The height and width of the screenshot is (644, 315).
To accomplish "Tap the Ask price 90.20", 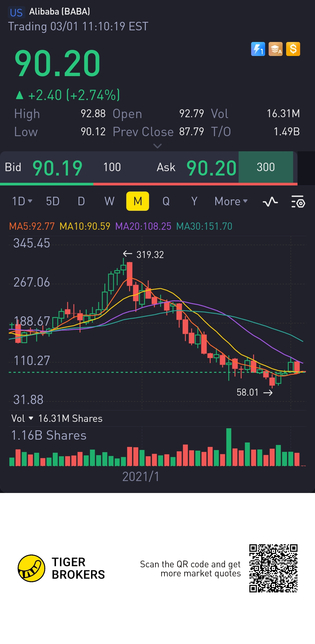I will [211, 168].
